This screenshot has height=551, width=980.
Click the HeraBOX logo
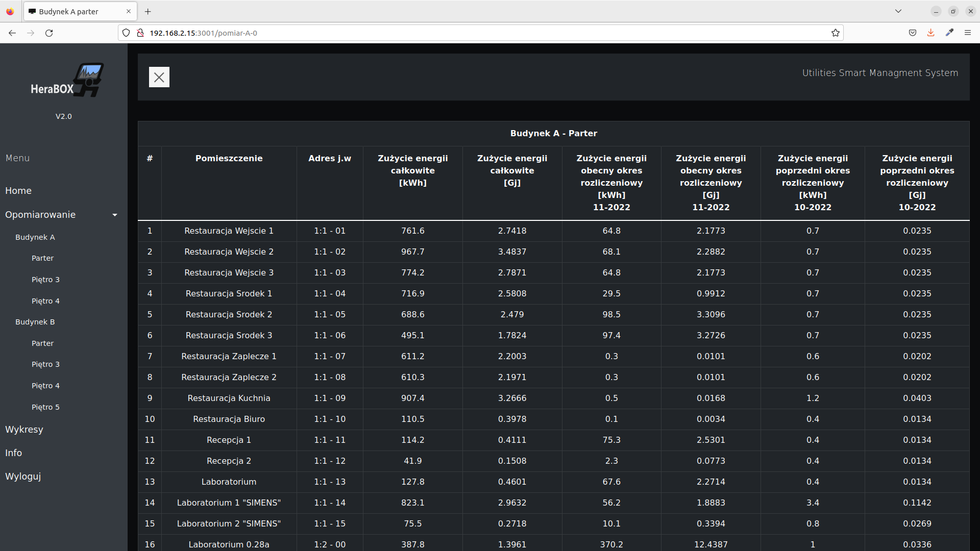(x=67, y=81)
